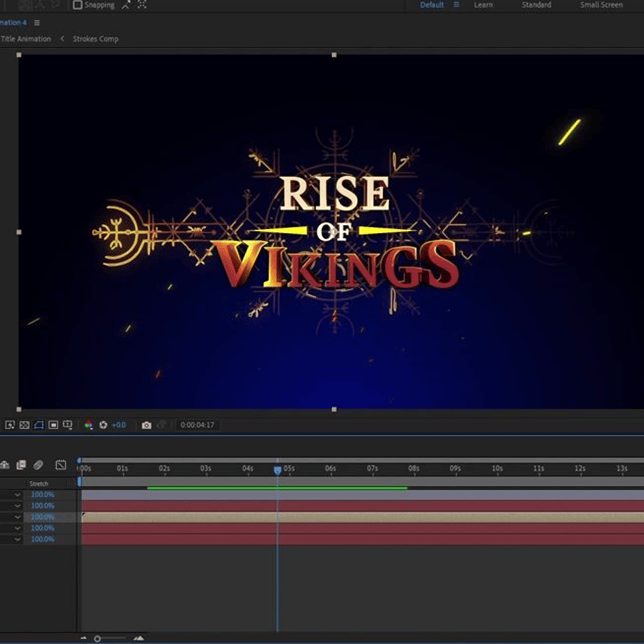The width and height of the screenshot is (644, 644).
Task: Toggle the Snapping checkbox
Action: click(78, 5)
